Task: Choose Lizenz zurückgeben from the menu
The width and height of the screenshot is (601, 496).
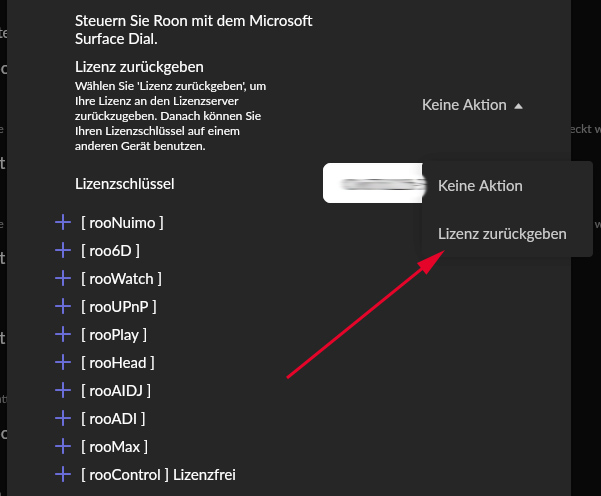Action: [502, 234]
